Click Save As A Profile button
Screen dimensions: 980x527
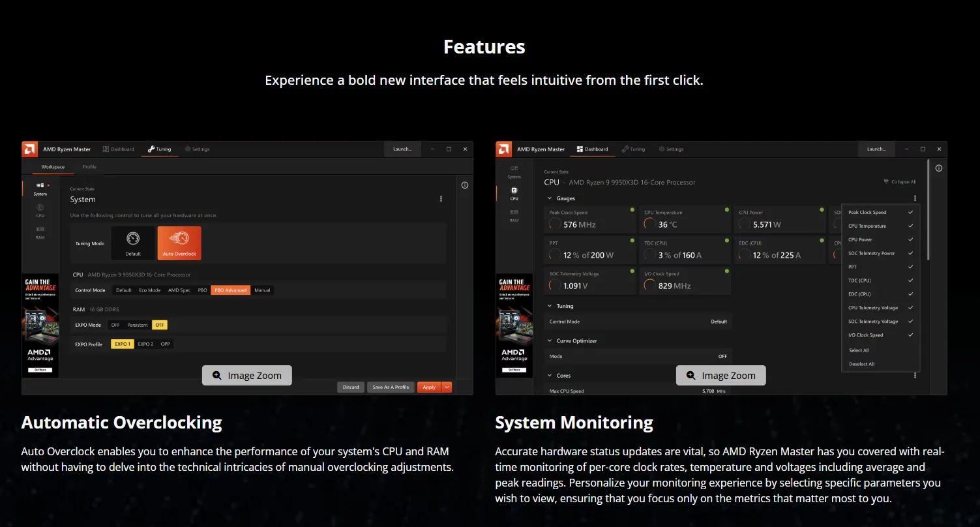tap(391, 387)
